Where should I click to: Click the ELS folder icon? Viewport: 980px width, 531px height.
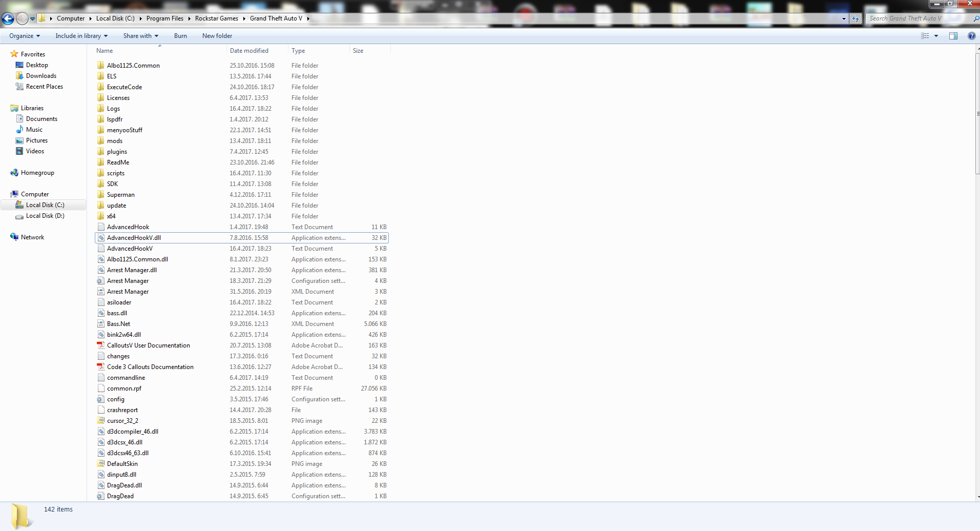[101, 76]
